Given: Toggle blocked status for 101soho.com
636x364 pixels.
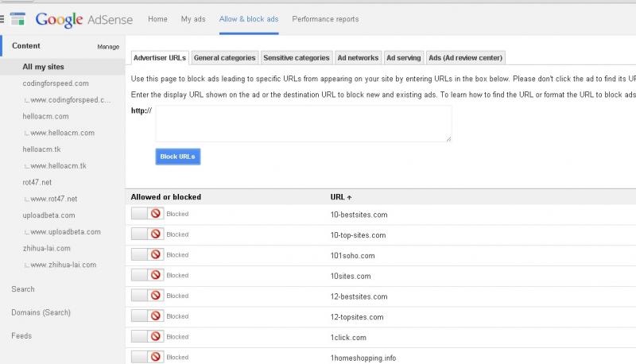Looking at the screenshot, I should [x=147, y=254].
